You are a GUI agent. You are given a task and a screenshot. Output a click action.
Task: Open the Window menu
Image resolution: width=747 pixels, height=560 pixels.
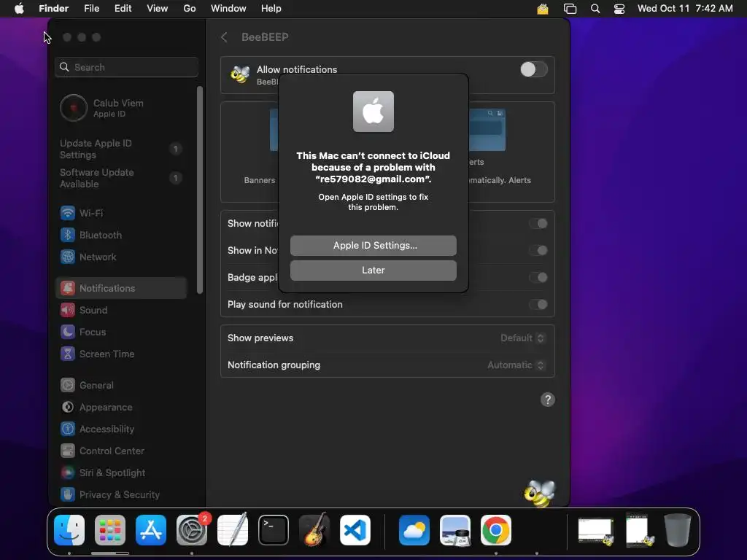coord(228,9)
